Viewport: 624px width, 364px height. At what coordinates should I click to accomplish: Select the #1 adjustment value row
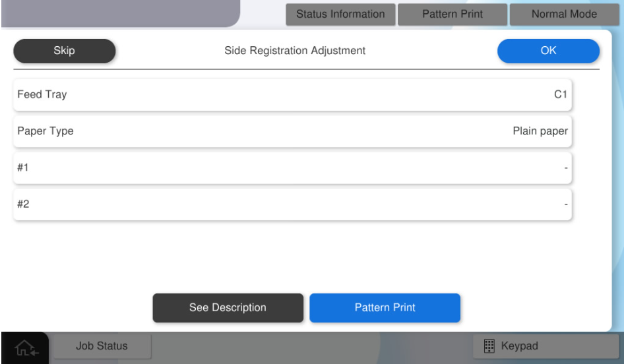tap(292, 168)
